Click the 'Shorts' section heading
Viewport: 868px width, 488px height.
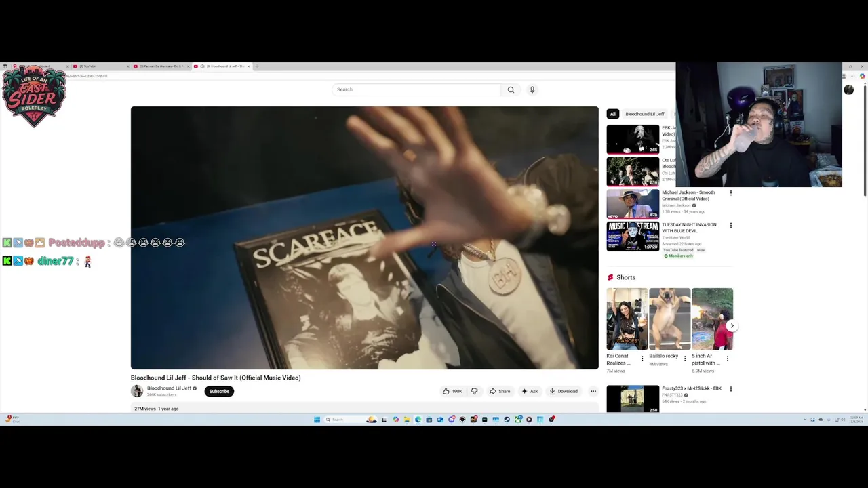coord(626,277)
